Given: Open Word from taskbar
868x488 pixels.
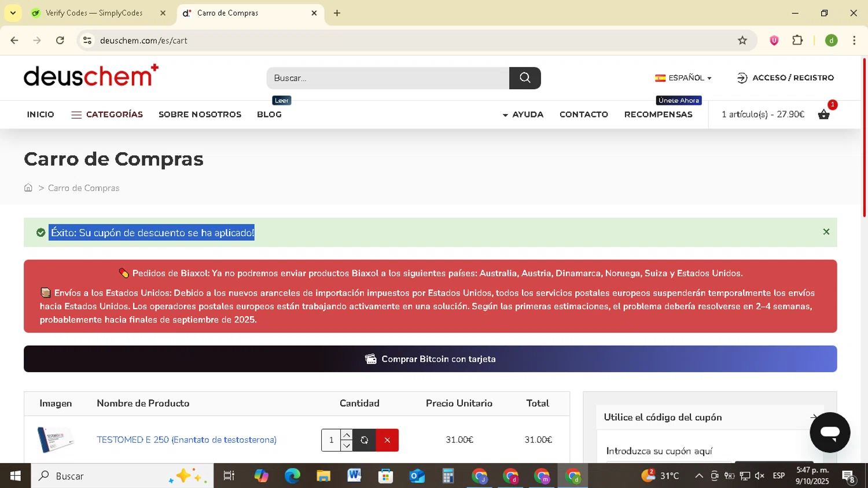Looking at the screenshot, I should coord(355,476).
